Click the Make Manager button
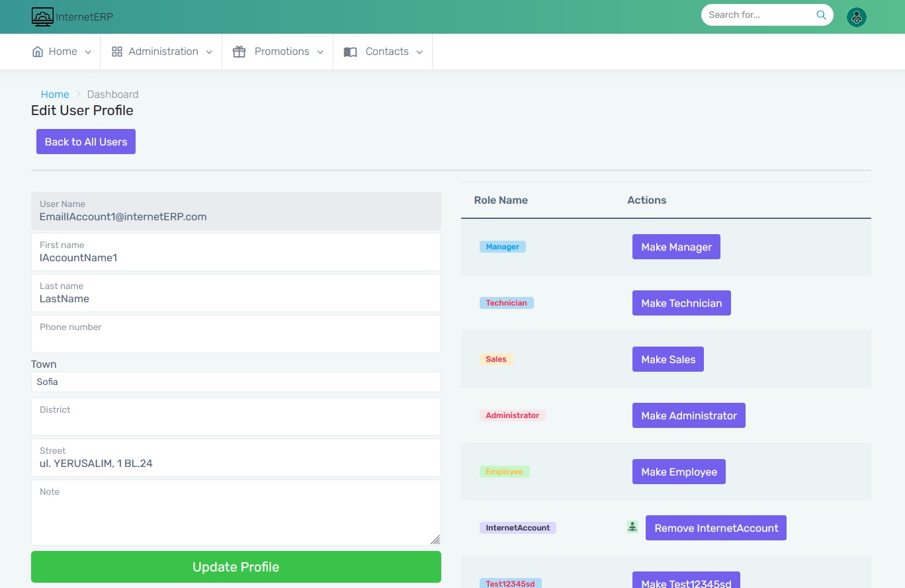905x588 pixels. pos(676,247)
